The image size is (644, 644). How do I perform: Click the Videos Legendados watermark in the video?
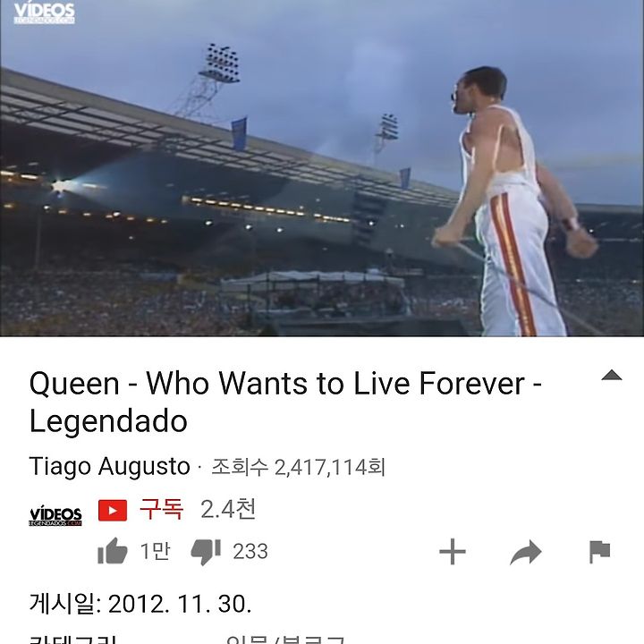[45, 13]
